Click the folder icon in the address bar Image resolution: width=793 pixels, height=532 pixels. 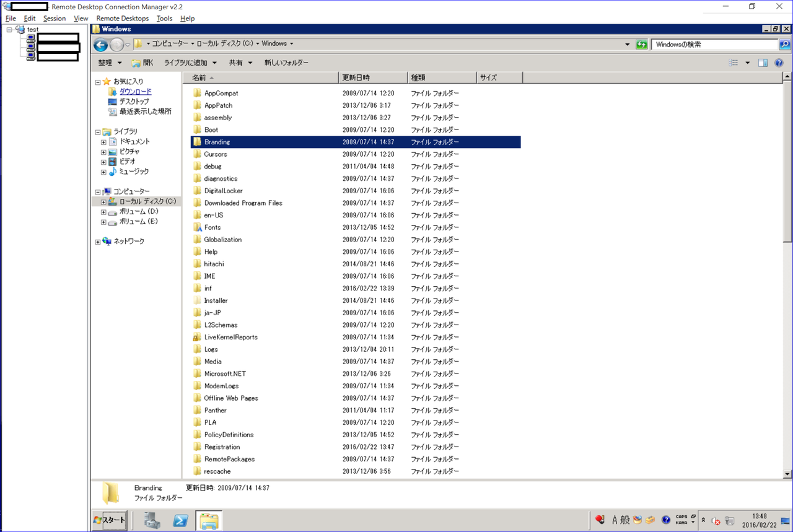tap(139, 44)
